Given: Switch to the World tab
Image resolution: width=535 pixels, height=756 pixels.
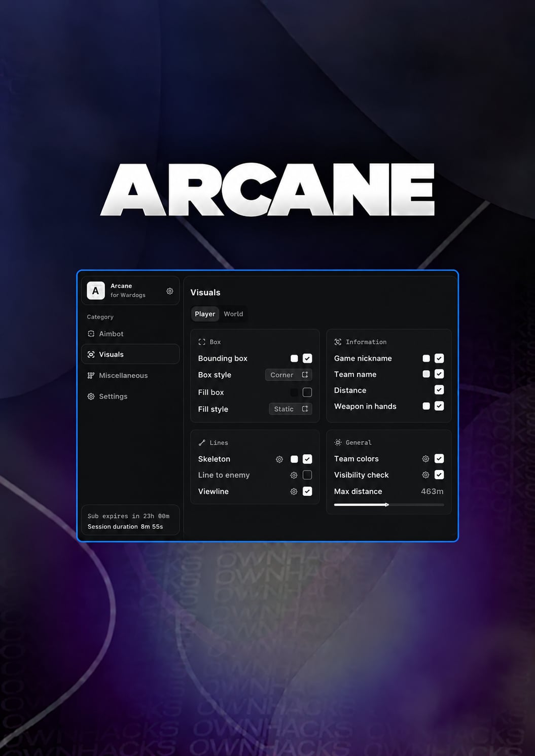Looking at the screenshot, I should point(233,314).
